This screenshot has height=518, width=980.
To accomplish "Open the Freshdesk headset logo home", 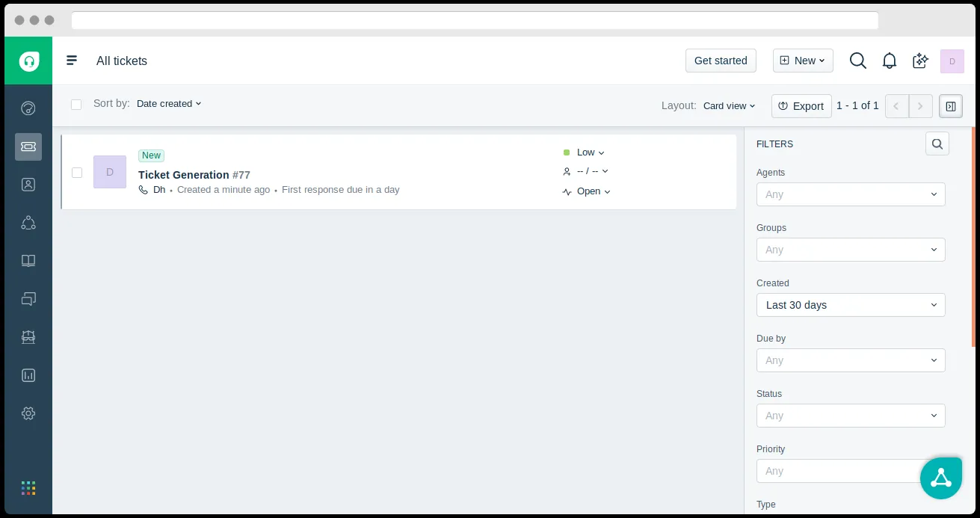I will 28,61.
